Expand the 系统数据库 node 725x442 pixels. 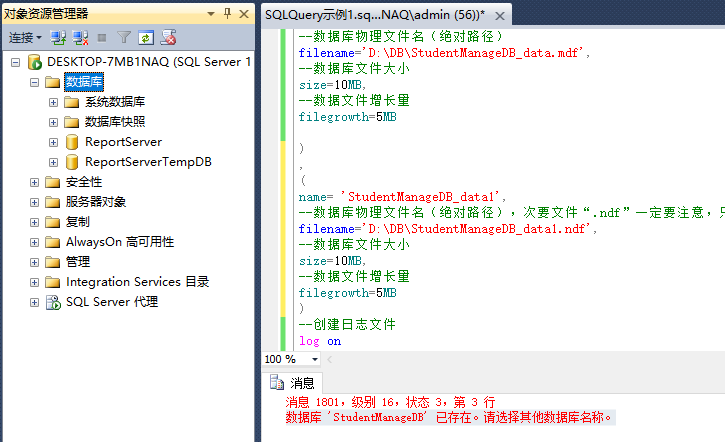click(x=53, y=102)
